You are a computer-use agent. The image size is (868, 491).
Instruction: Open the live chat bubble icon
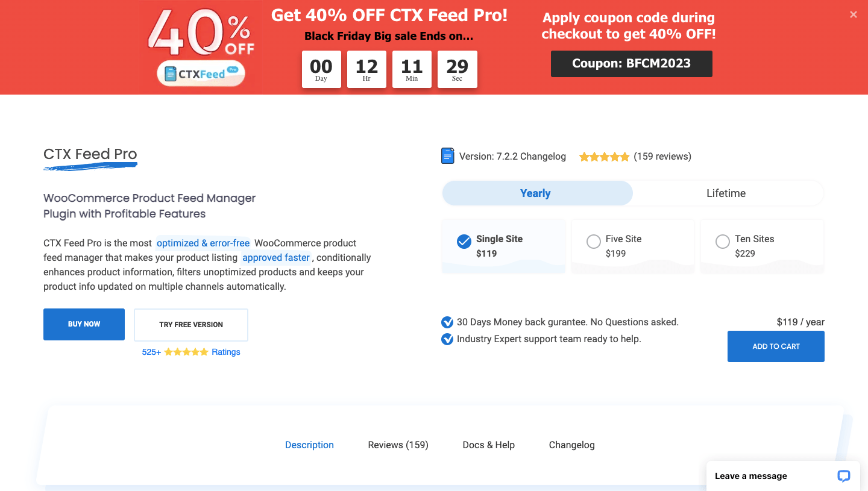pos(843,476)
